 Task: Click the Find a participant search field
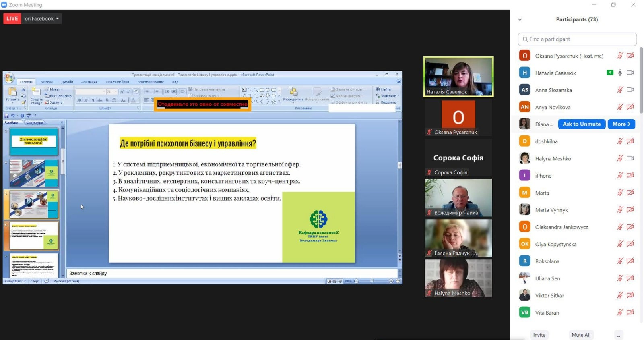click(577, 39)
